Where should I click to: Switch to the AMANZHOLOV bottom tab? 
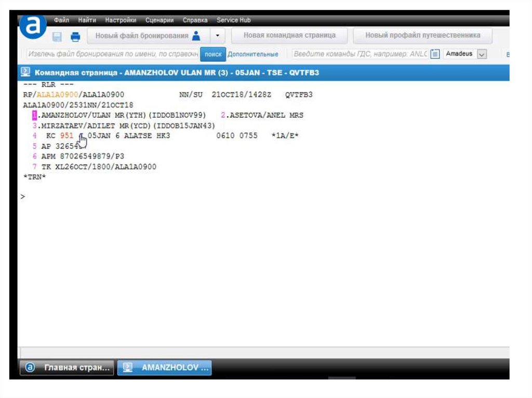[165, 367]
